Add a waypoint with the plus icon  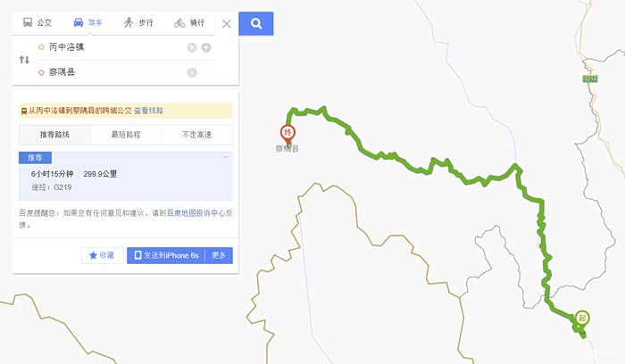tap(206, 47)
